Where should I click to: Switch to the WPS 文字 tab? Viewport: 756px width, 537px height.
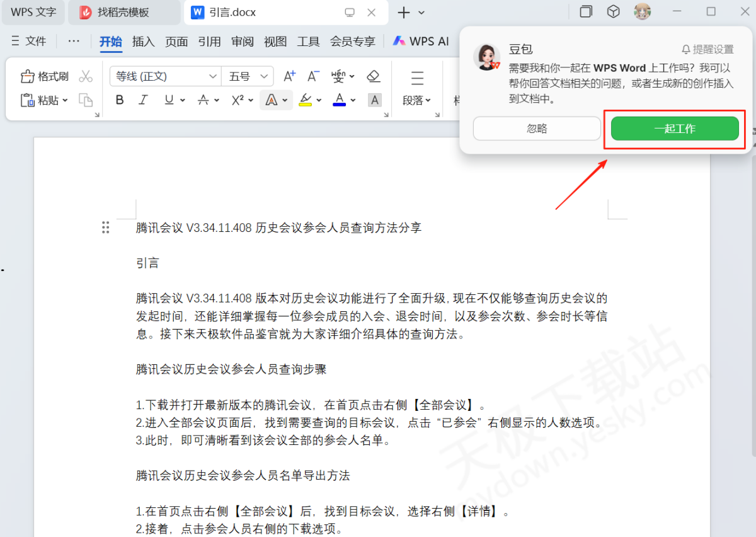click(x=33, y=13)
